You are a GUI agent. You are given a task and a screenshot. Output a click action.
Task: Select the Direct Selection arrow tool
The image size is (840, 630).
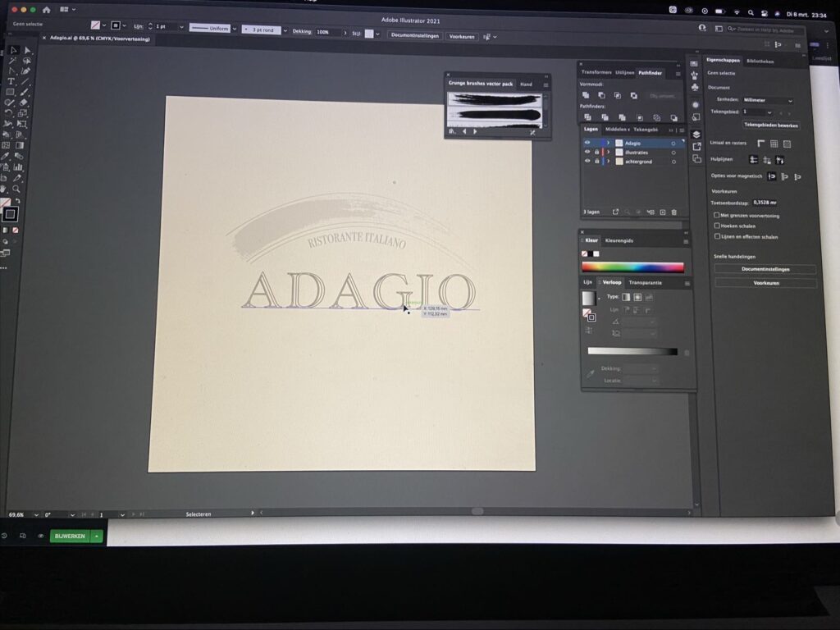(27, 51)
